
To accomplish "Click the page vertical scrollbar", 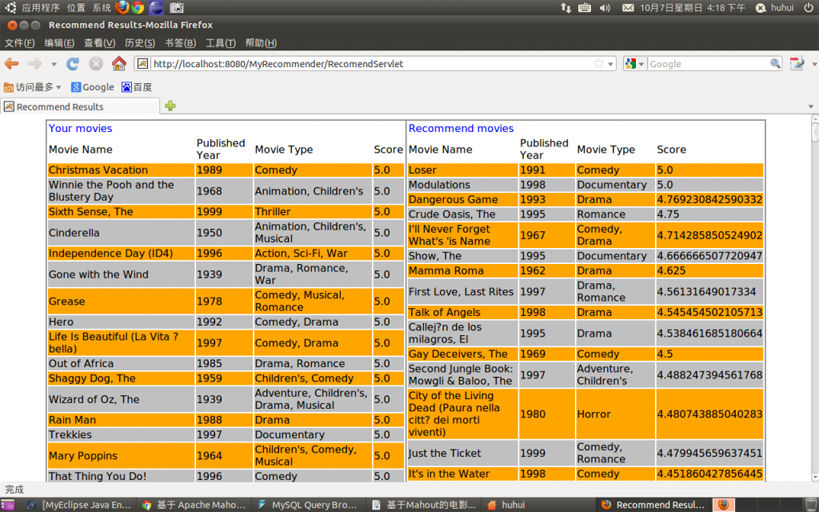I will [x=815, y=298].
